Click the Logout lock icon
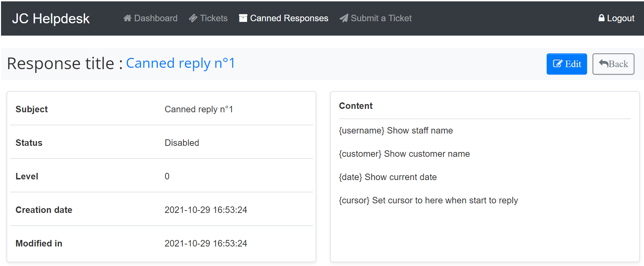The image size is (644, 266). coord(601,18)
